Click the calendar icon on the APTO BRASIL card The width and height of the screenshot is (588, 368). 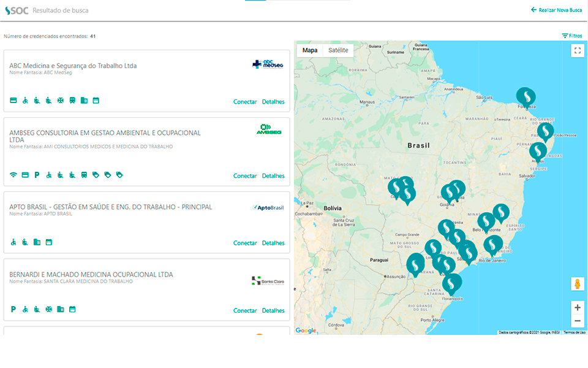pyautogui.click(x=49, y=242)
